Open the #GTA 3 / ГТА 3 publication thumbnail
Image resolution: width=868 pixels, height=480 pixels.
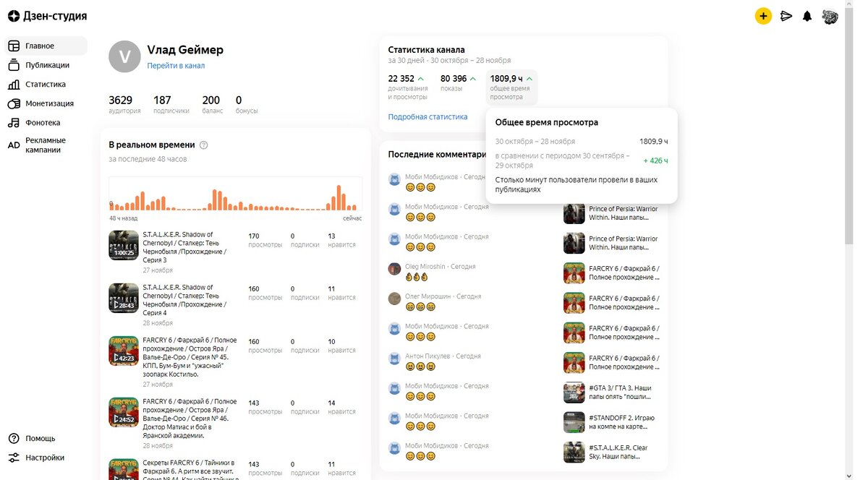[574, 393]
